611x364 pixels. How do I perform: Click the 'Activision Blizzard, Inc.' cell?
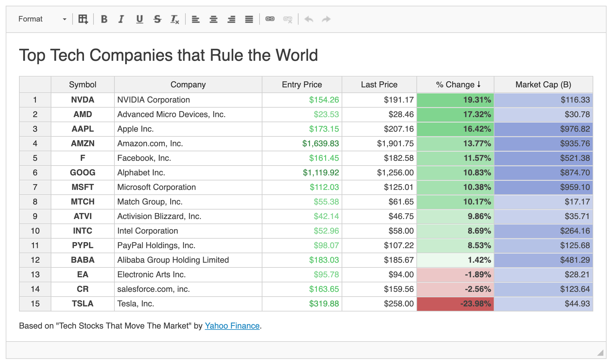(x=188, y=216)
